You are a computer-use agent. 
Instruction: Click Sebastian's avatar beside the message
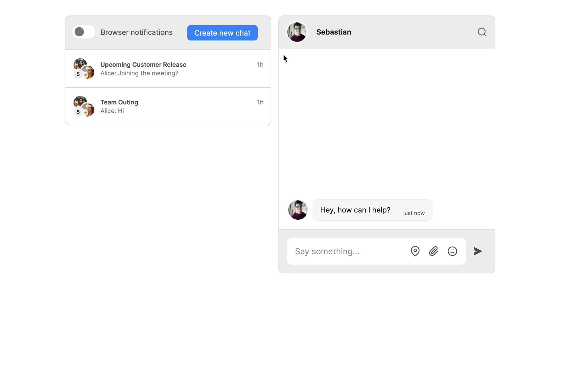click(298, 210)
